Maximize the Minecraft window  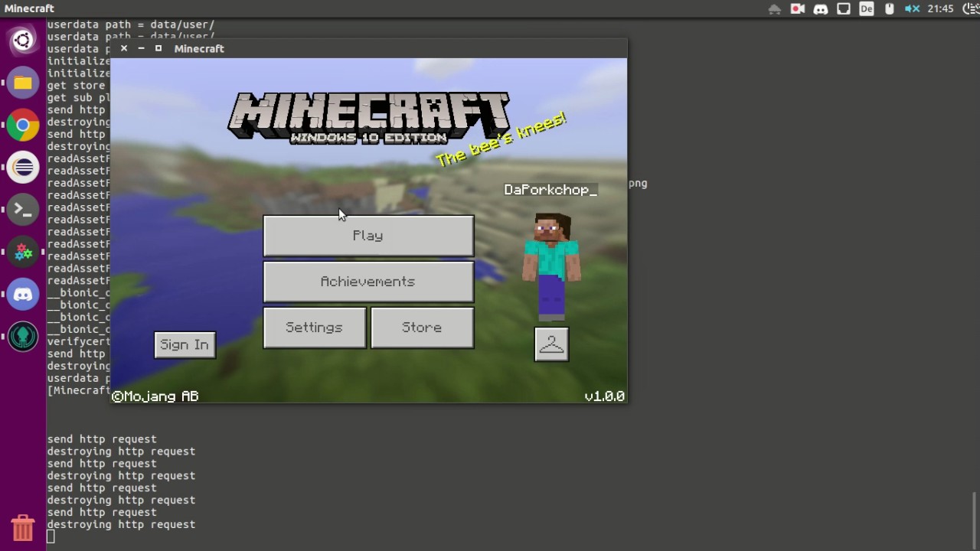(x=158, y=48)
